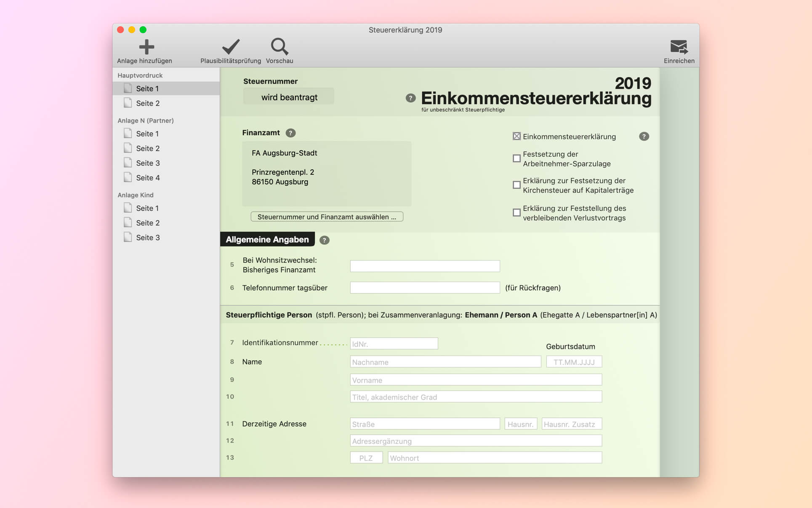Click help icon beside Einkommensteuererklärung title
812x508 pixels.
(410, 98)
